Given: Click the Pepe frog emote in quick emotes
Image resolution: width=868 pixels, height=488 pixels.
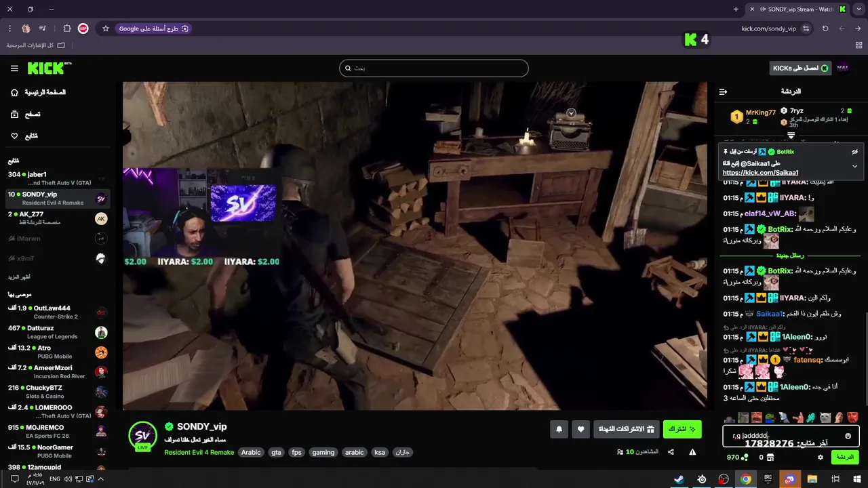Looking at the screenshot, I should [770, 418].
